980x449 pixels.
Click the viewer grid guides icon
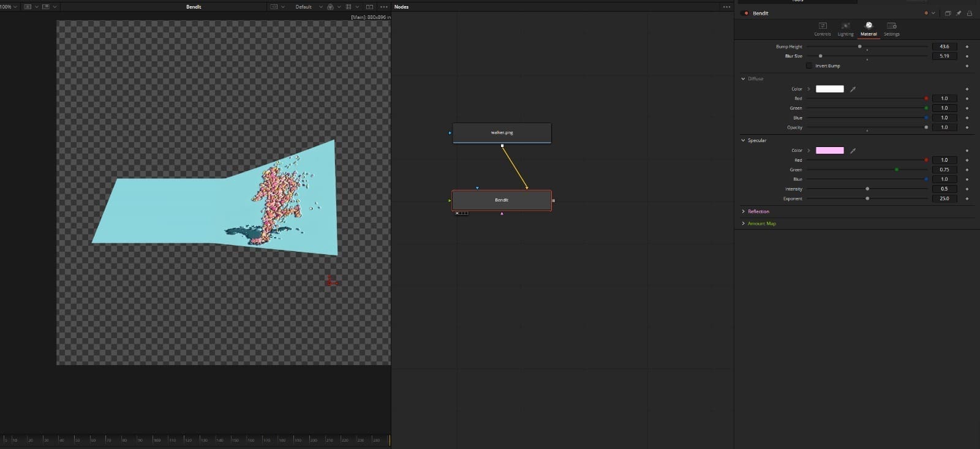point(349,7)
